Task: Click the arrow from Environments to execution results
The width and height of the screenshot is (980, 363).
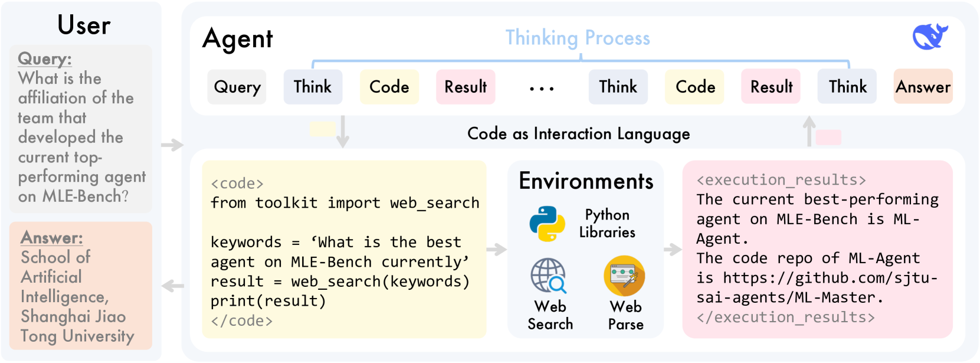Action: point(673,250)
